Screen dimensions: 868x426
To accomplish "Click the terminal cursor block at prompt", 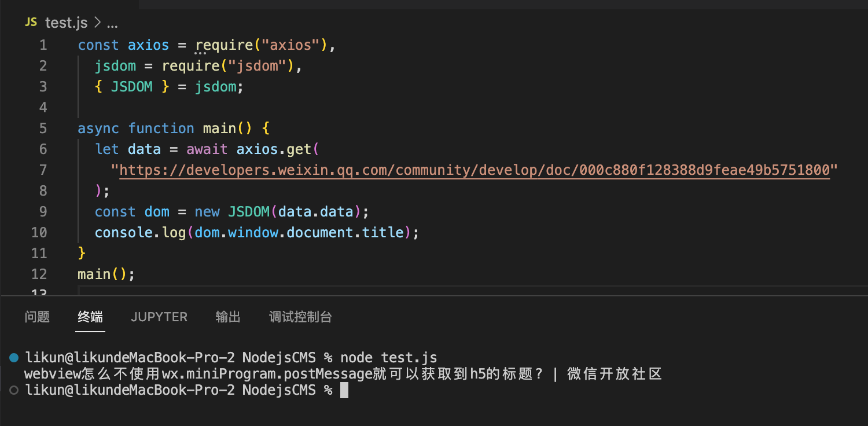I will (x=344, y=391).
